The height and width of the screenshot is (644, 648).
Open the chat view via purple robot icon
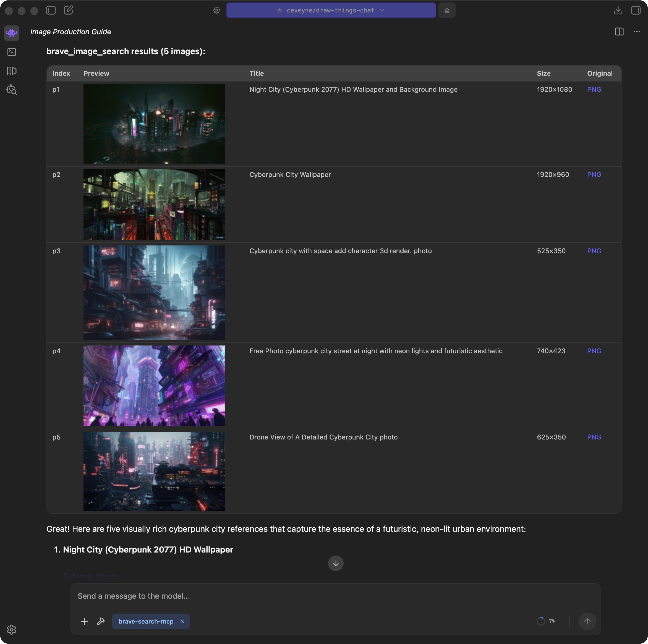click(11, 33)
